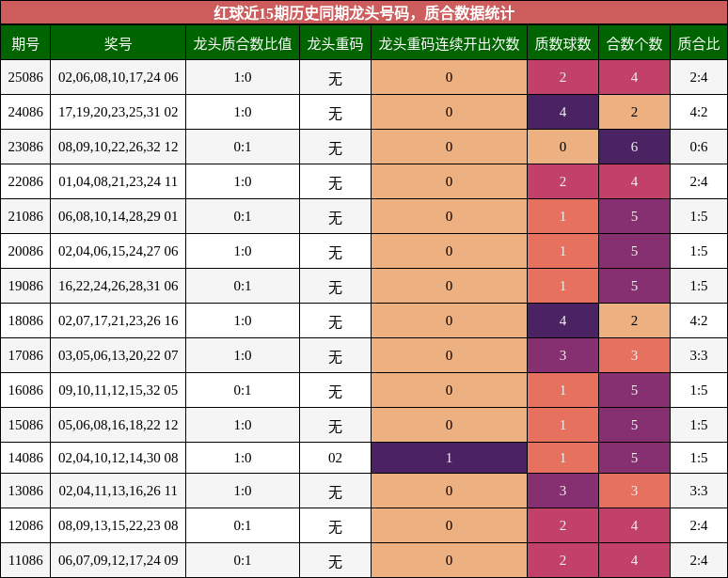Click the 02 repeat code in row 14086
Viewport: 728px width, 578px height.
335,458
